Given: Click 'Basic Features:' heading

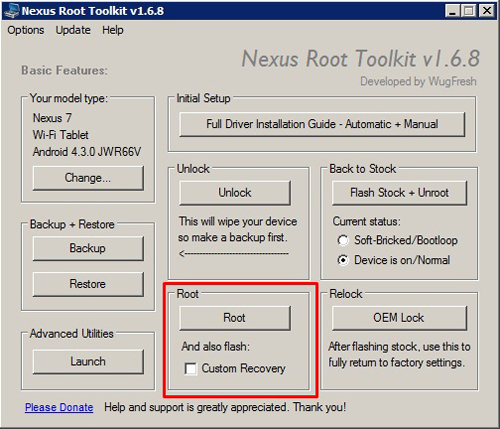Looking at the screenshot, I should (x=64, y=71).
